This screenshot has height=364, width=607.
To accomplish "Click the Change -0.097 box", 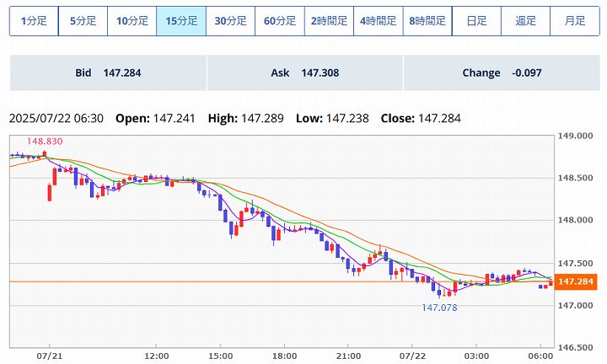I will (x=502, y=72).
